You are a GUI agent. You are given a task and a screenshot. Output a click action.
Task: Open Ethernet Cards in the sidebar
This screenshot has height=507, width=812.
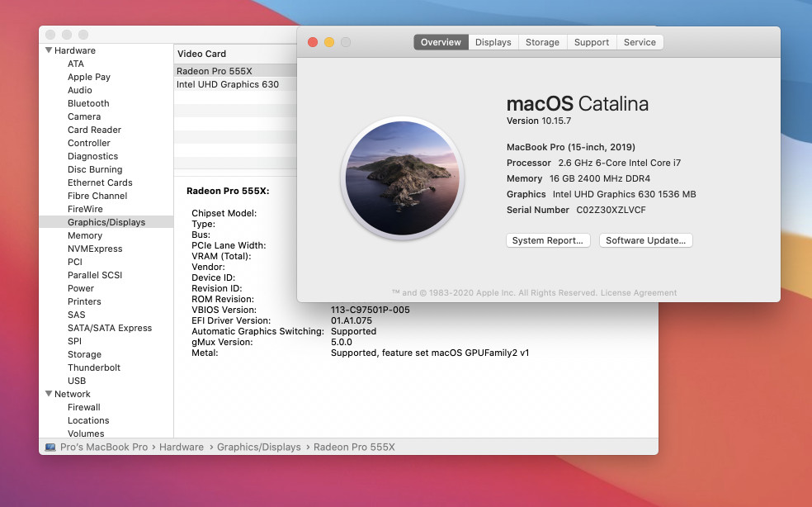click(100, 182)
